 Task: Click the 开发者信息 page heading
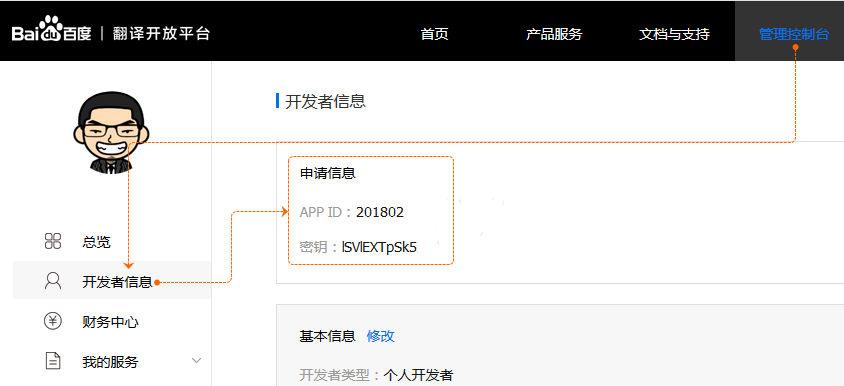point(325,101)
